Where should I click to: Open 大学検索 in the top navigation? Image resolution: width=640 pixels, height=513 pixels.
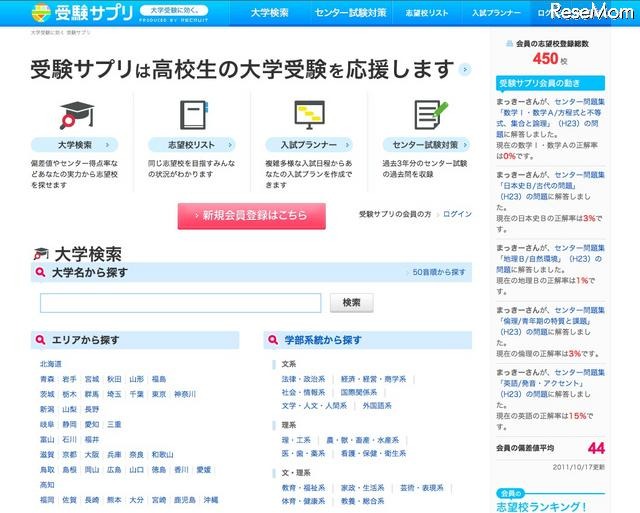tap(269, 13)
